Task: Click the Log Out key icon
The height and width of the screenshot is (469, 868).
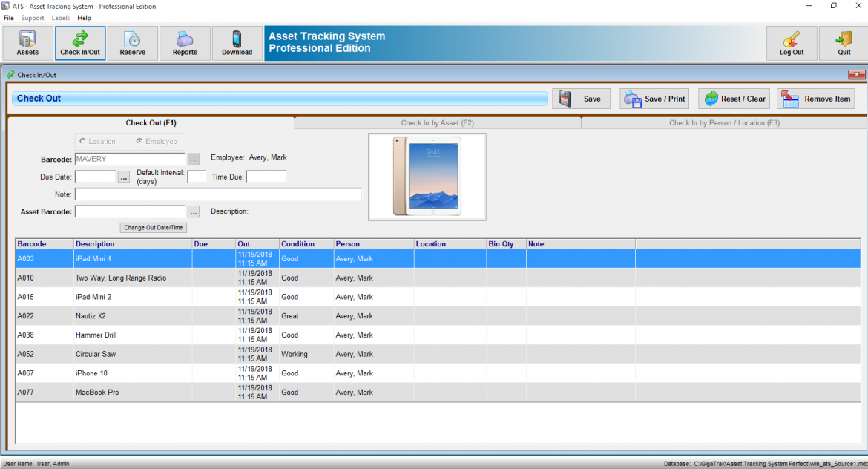Action: tap(792, 43)
